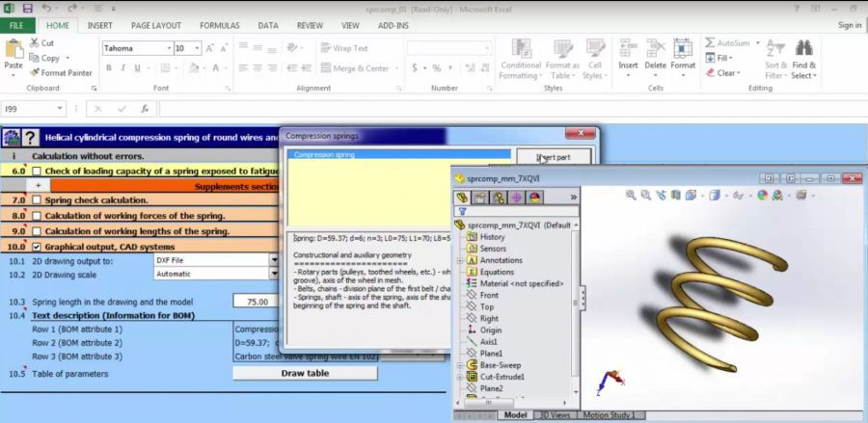This screenshot has width=868, height=423.
Task: Click the Cut scissors command
Action: pyautogui.click(x=41, y=42)
